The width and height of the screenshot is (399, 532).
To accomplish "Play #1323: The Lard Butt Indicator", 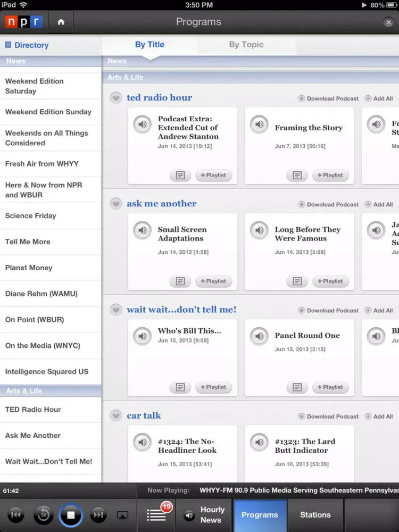I will tap(259, 442).
